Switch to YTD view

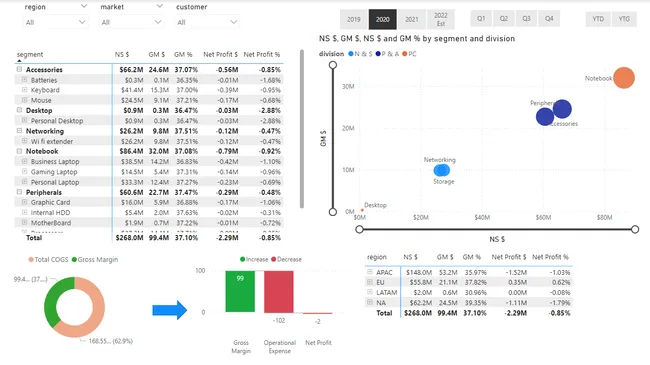coord(598,19)
